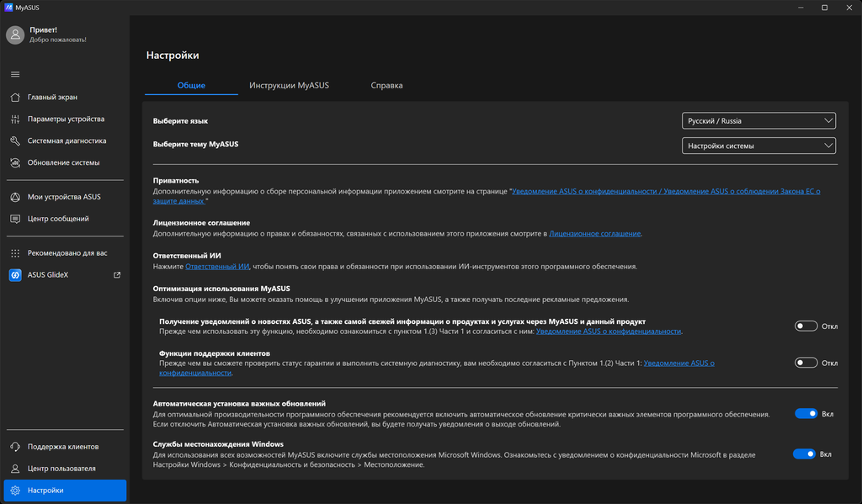Switch to the Общие tab

(191, 85)
